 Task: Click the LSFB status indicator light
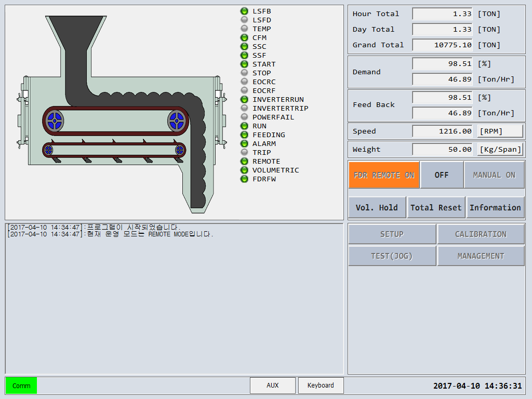(244, 11)
